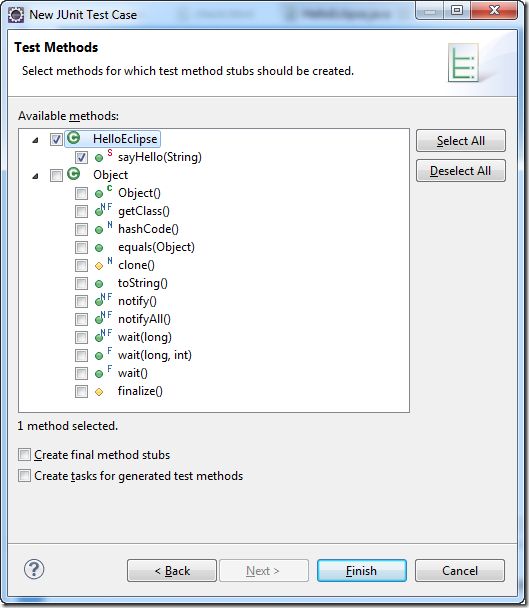The image size is (529, 608).
Task: Select the toString() row label
Action: (143, 283)
